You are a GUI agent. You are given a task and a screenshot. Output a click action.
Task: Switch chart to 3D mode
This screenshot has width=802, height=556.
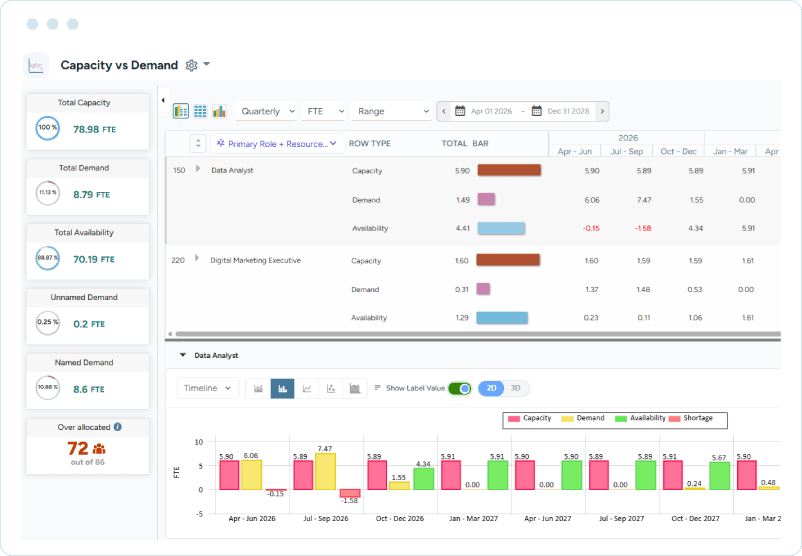point(516,388)
